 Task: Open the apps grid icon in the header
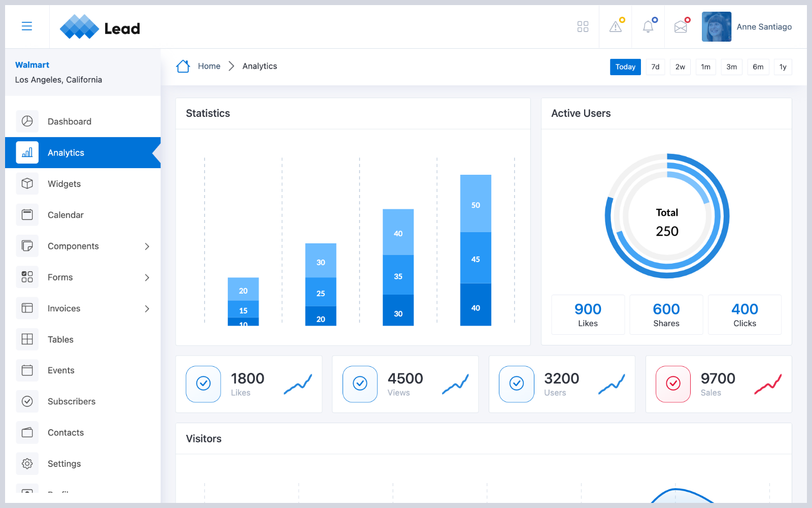[583, 26]
